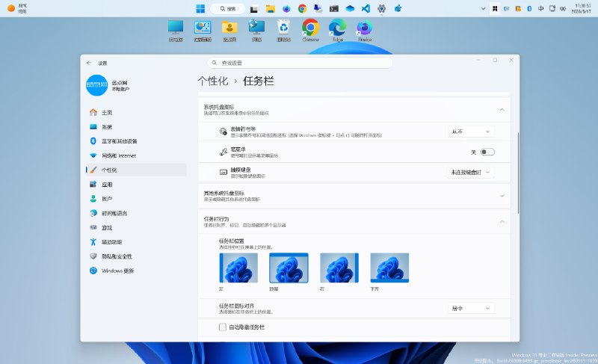Screen dimensions: 598x364
Task: Toggle the 笔菜单 switch
Action: (x=487, y=152)
